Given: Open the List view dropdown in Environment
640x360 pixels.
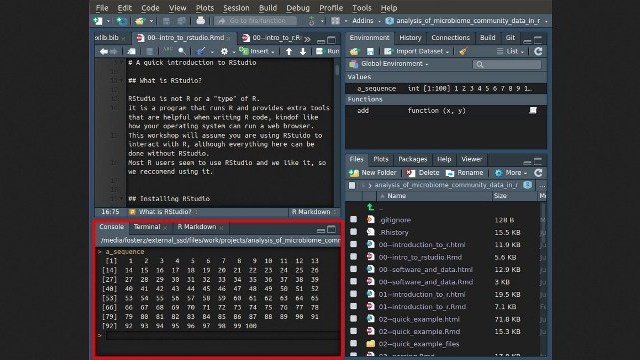Looking at the screenshot, I should click(x=510, y=51).
